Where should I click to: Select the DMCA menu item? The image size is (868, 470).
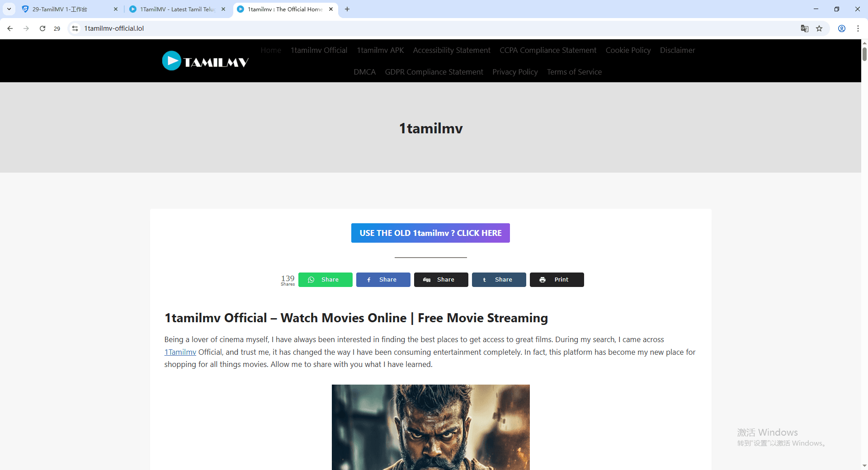[364, 71]
